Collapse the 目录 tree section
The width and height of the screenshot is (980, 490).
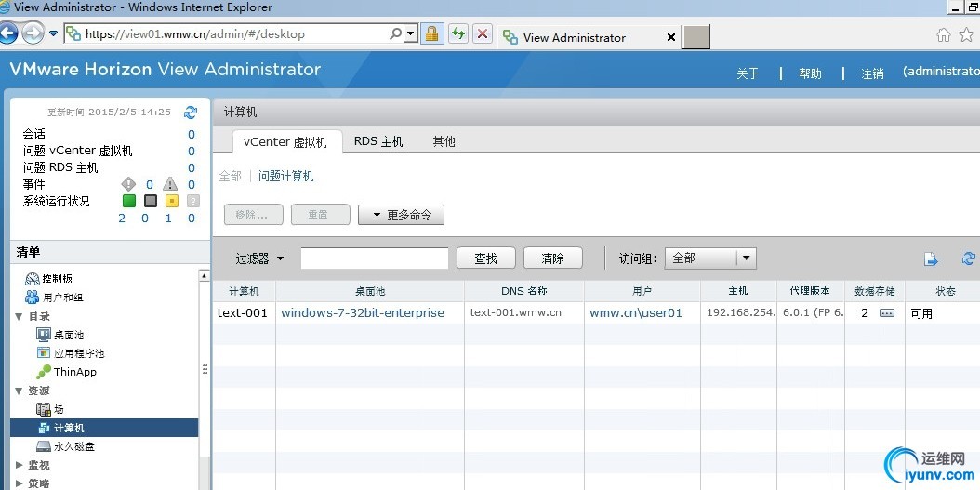19,316
